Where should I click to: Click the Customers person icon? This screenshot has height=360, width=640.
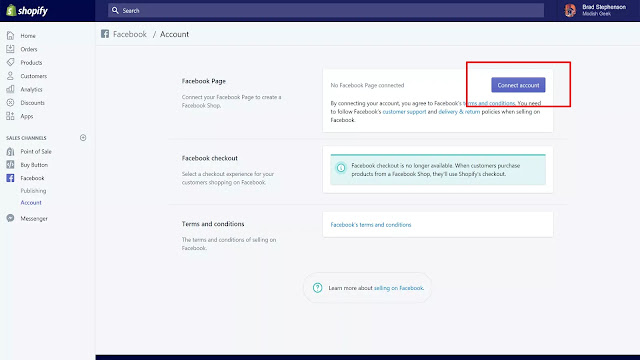coord(10,76)
